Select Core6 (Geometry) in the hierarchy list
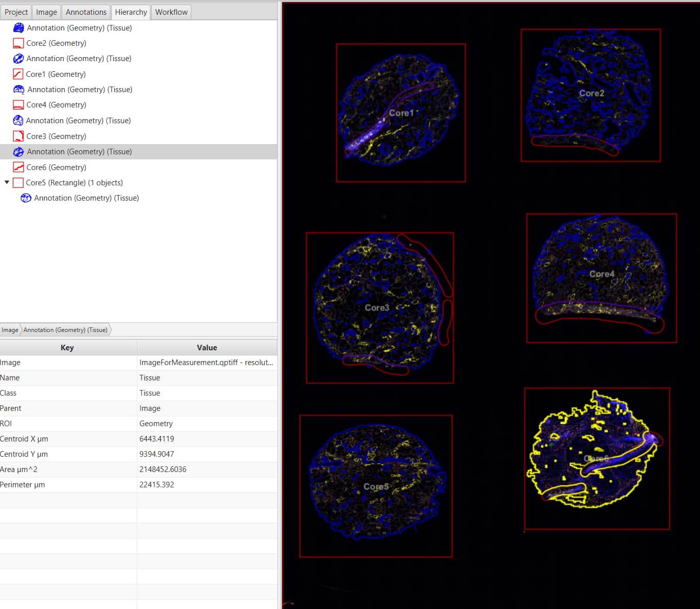The width and height of the screenshot is (700, 609). (x=56, y=167)
